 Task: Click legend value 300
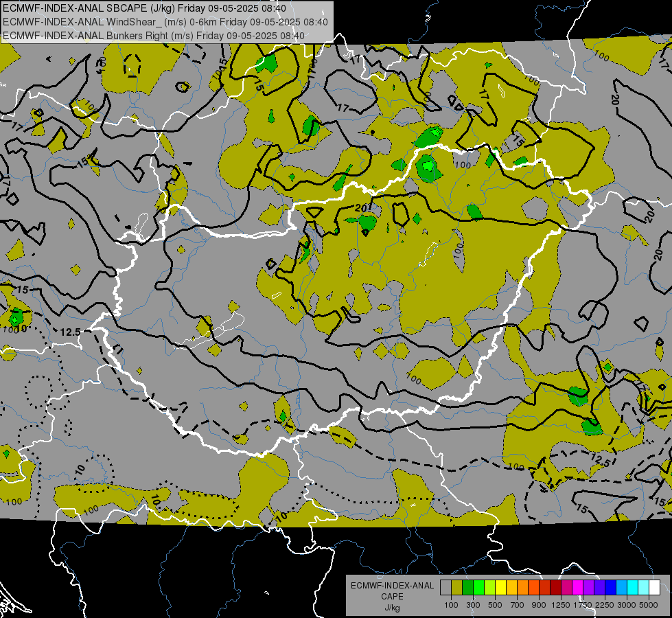[473, 605]
